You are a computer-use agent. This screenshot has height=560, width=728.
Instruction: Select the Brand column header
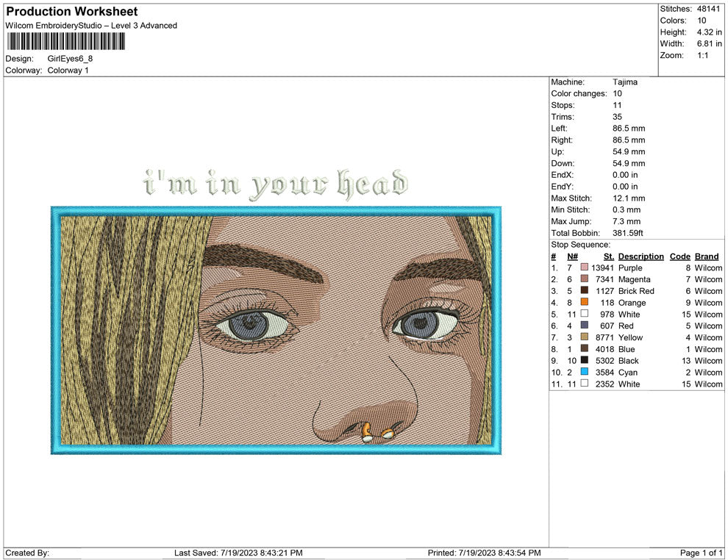pyautogui.click(x=707, y=256)
